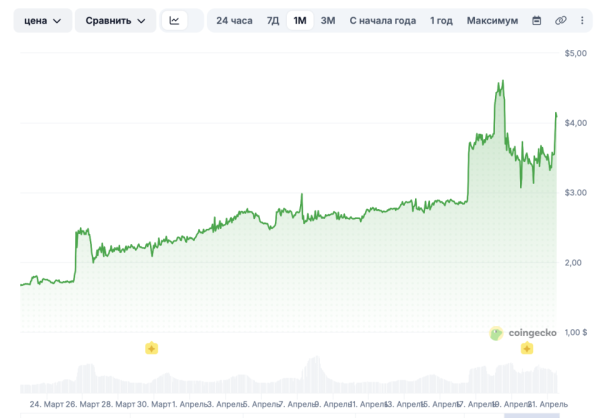This screenshot has width=600, height=418.
Task: Click the price jump near March 26
Action: point(78,231)
